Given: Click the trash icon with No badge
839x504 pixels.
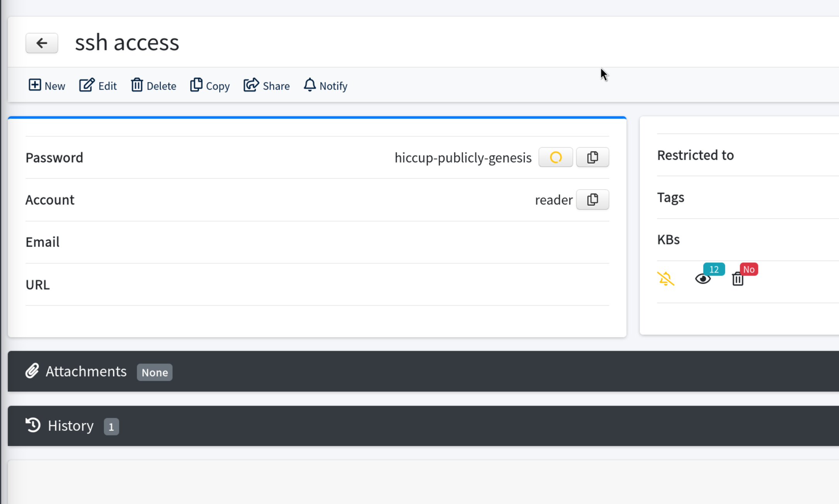Looking at the screenshot, I should pos(738,279).
